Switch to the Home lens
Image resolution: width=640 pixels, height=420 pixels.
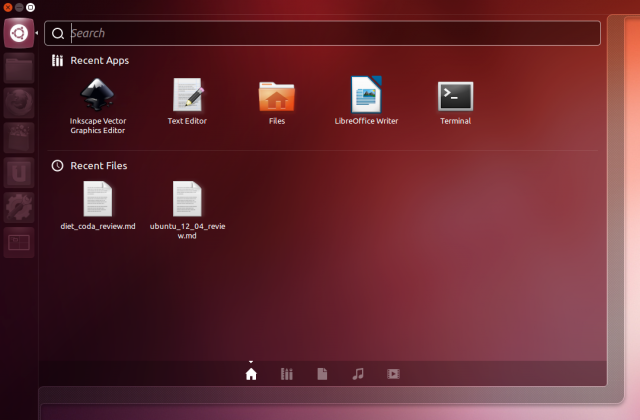coord(251,374)
